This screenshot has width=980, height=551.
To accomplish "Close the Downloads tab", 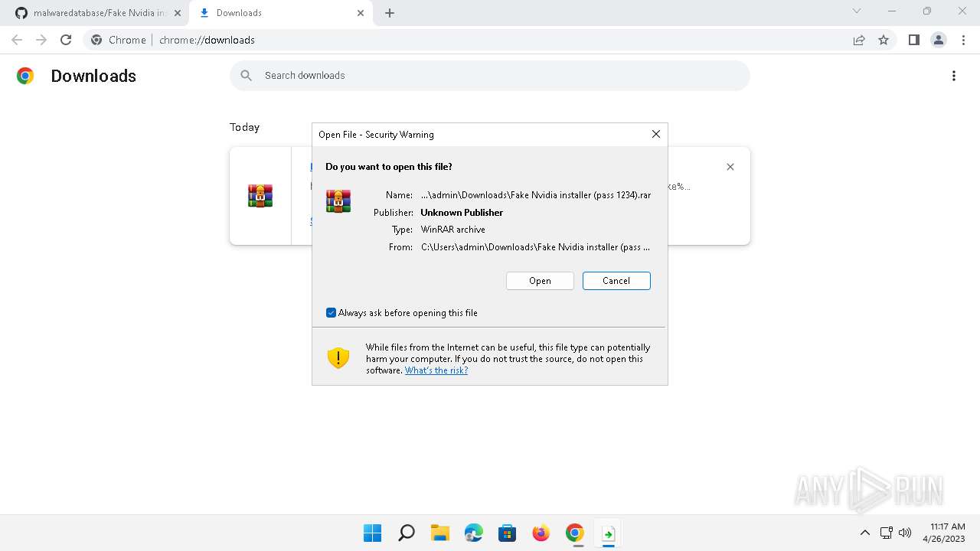I will (361, 13).
